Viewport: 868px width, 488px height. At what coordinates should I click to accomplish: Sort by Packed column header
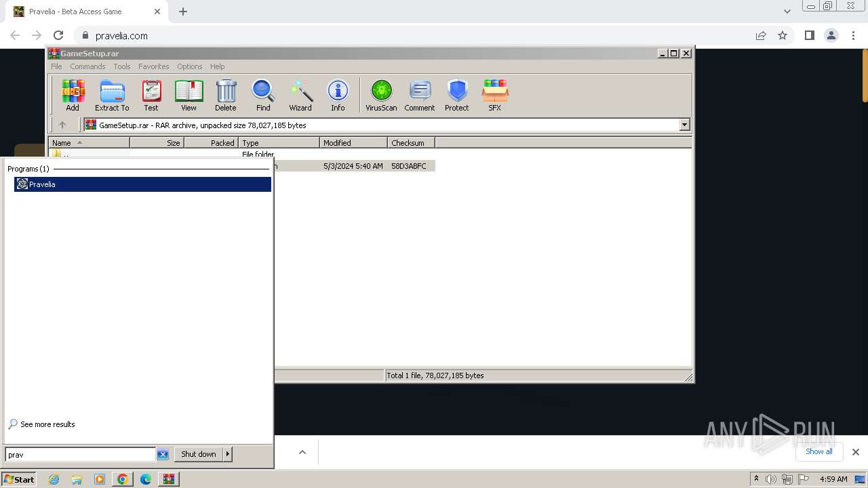[x=211, y=143]
